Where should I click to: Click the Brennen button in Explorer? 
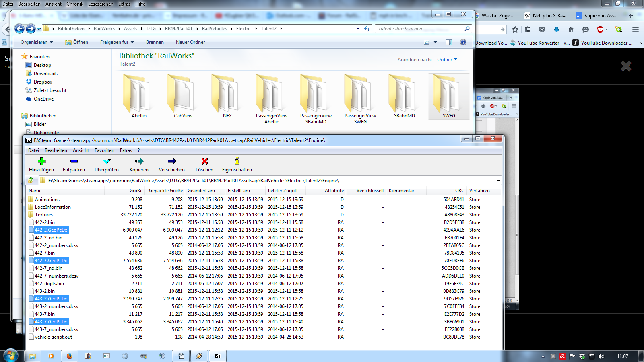point(155,42)
